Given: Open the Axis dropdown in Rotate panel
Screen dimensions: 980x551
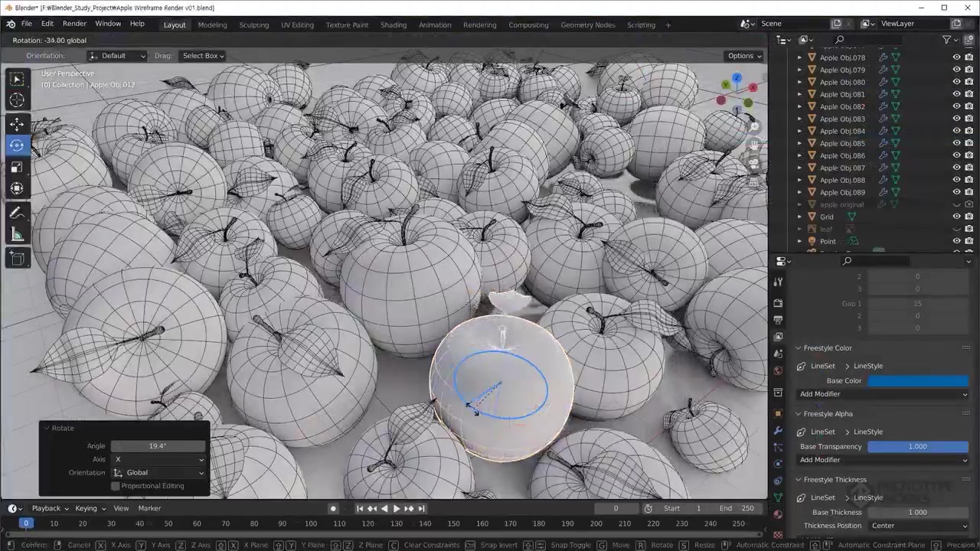Looking at the screenshot, I should click(x=159, y=459).
